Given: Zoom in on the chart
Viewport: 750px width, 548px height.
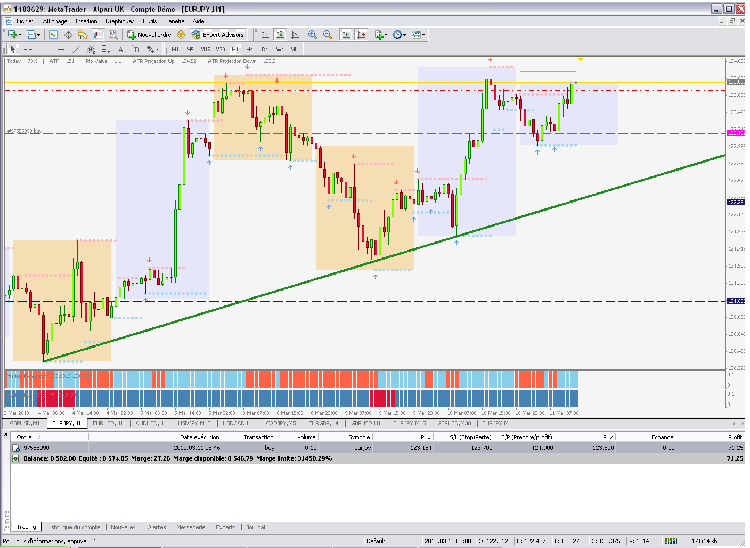Looking at the screenshot, I should [312, 34].
